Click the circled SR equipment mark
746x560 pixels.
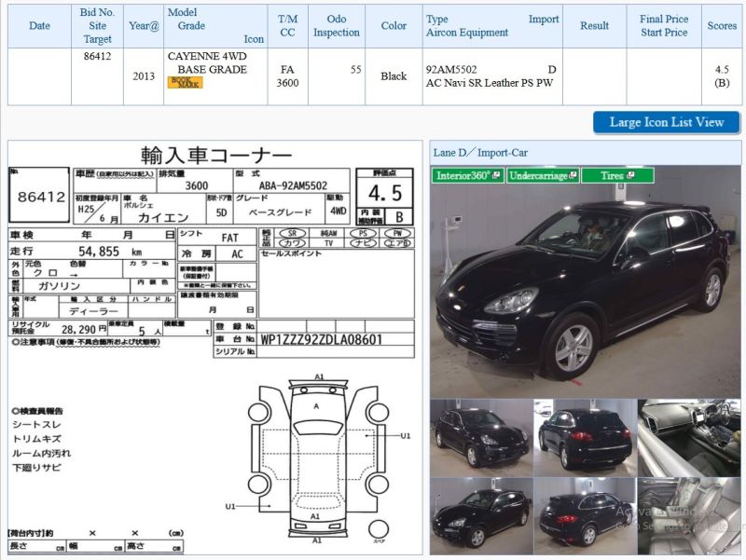pyautogui.click(x=292, y=234)
